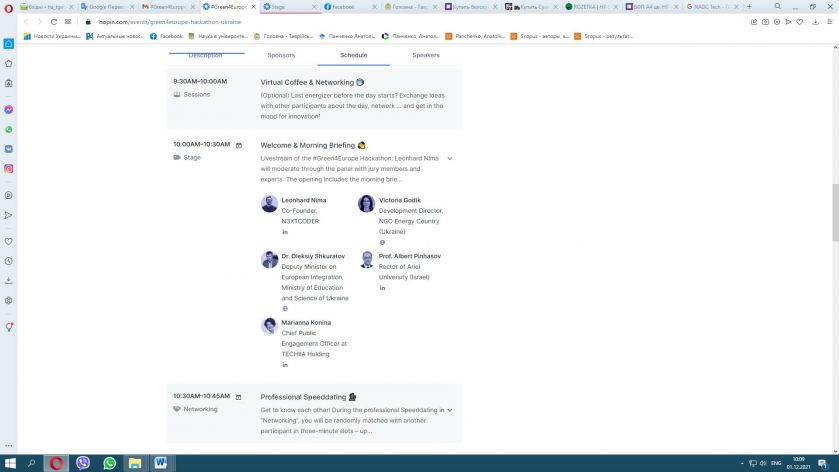Screen dimensions: 839x472
Task: Click speaker name Prof. Albert Pinhasov
Action: point(410,256)
